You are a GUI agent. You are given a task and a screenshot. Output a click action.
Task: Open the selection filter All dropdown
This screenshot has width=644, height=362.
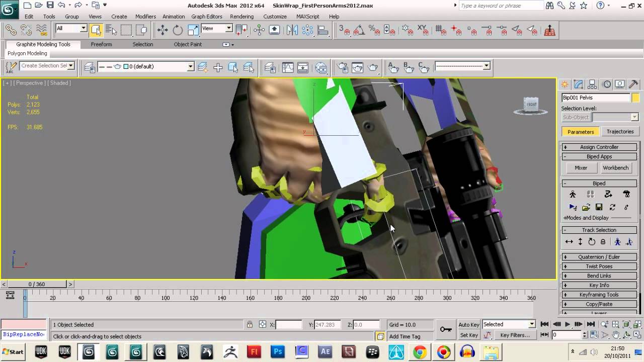point(71,29)
